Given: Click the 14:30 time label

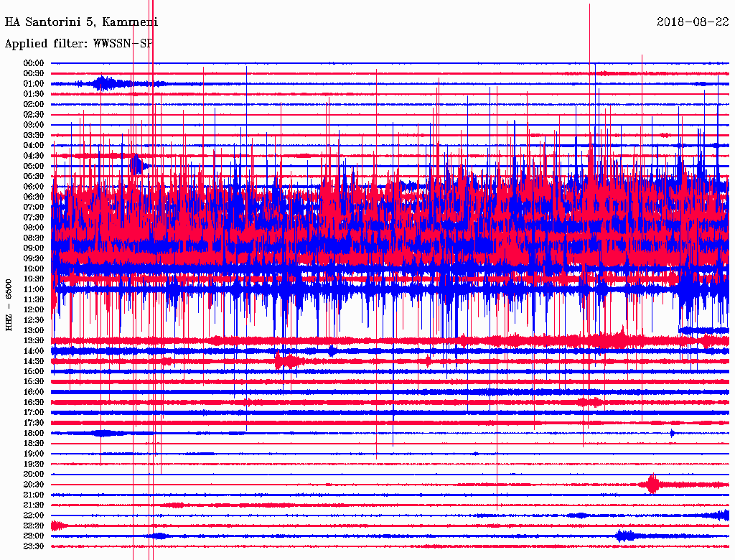Looking at the screenshot, I should click(34, 362).
